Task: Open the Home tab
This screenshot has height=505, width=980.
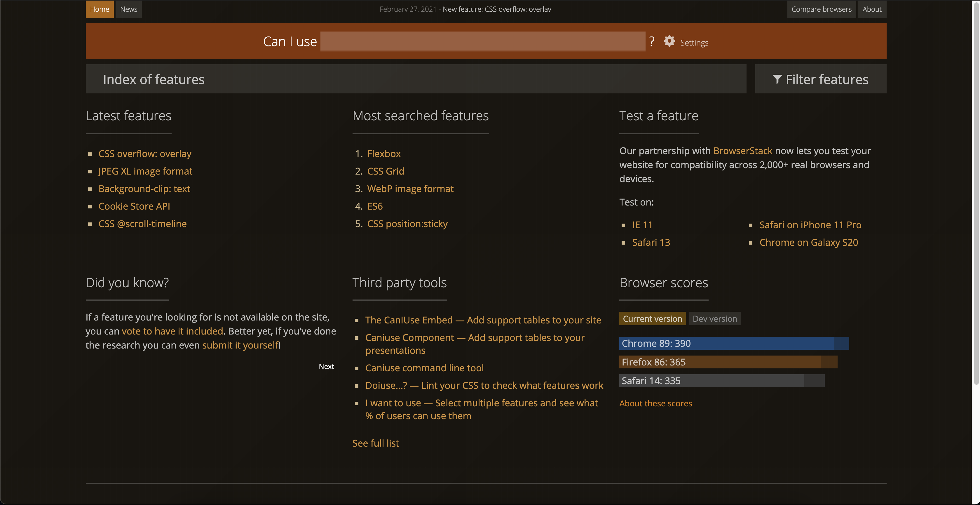Action: pyautogui.click(x=99, y=9)
